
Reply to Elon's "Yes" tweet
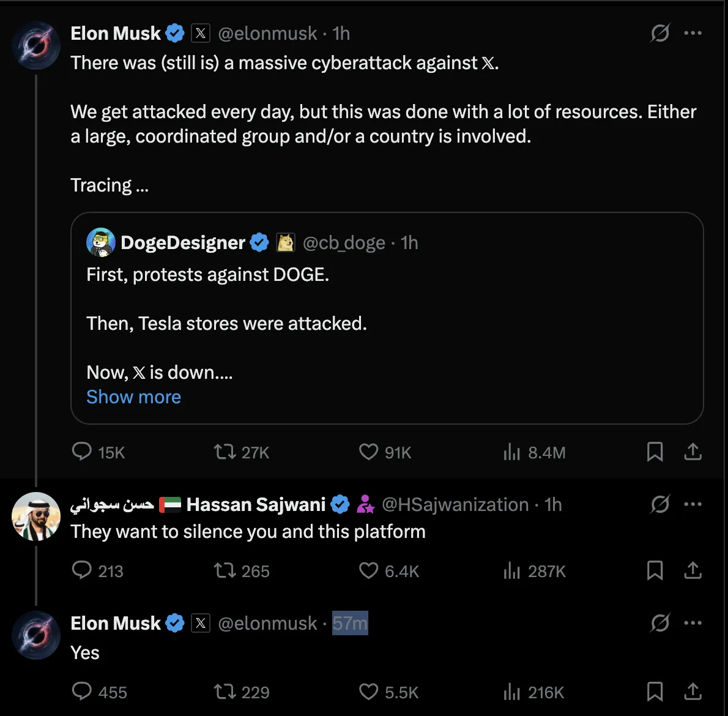82,692
